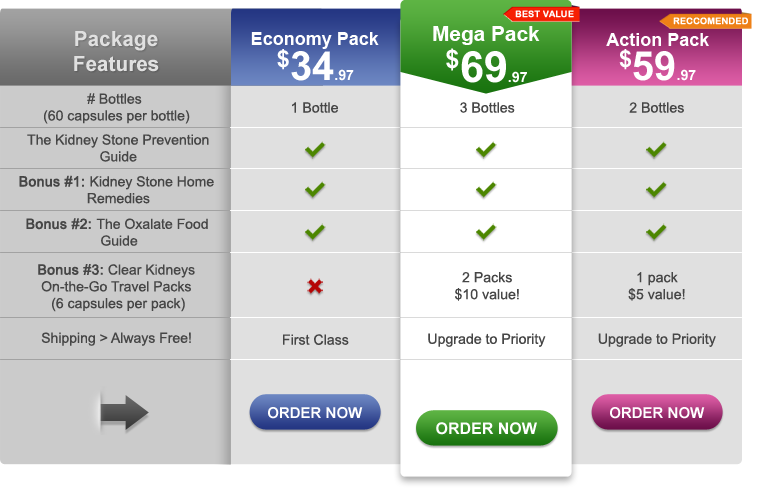
Task: Click the red X under Economy Pack
Action: click(315, 287)
